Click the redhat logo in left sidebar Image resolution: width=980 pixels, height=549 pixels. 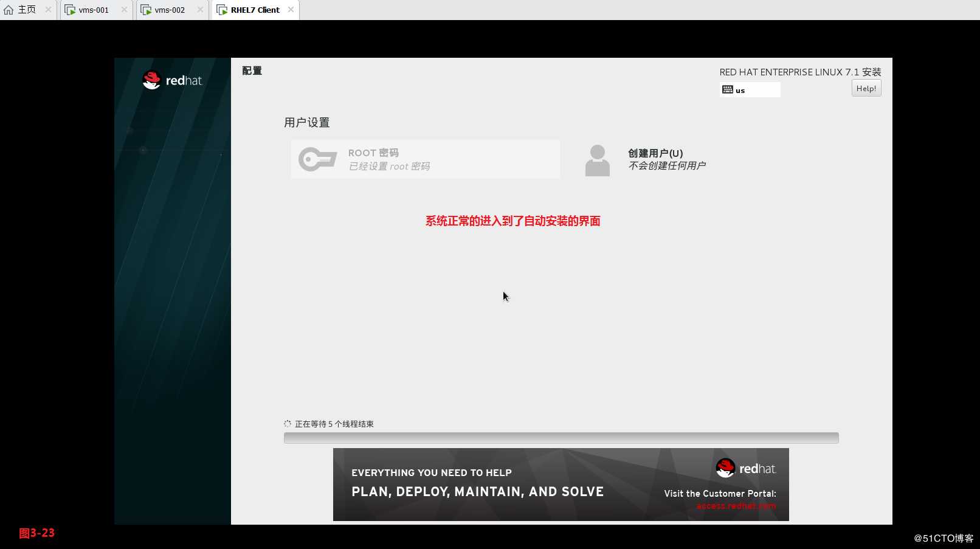tap(171, 80)
